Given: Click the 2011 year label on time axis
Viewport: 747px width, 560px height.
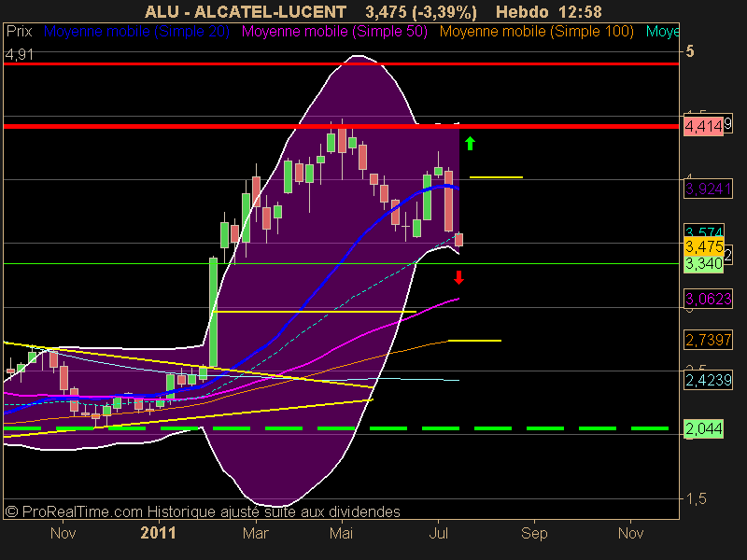Looking at the screenshot, I should coord(158,533).
